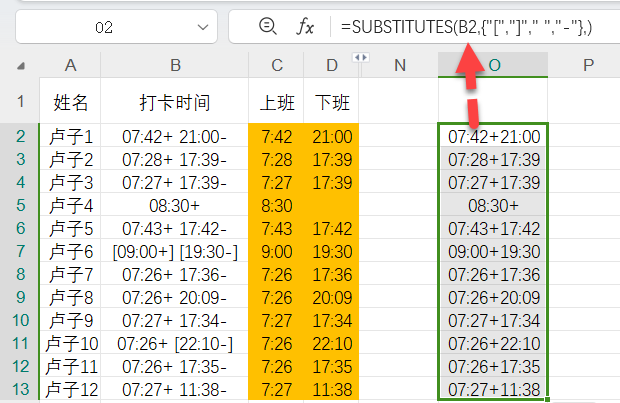
Task: Click cell [09:00+] [19:30-]
Action: coord(175,251)
